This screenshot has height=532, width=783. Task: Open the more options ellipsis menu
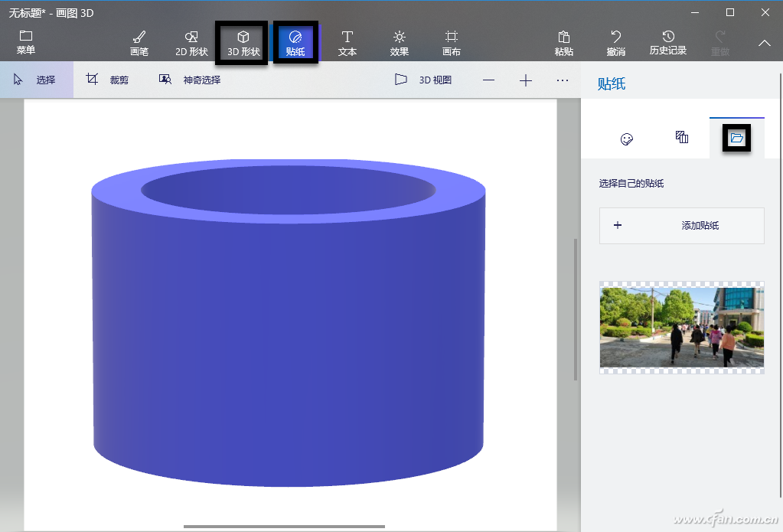click(x=563, y=79)
